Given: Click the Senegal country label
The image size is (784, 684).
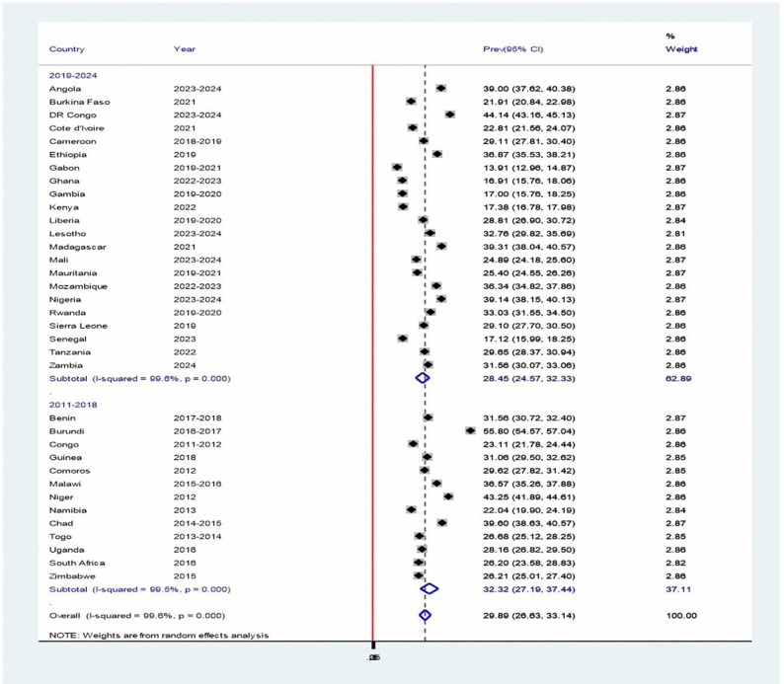Looking at the screenshot, I should pyautogui.click(x=67, y=340).
